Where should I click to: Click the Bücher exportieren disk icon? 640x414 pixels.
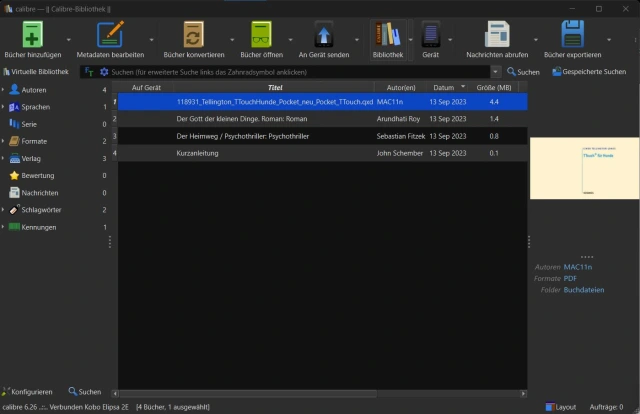pos(573,34)
